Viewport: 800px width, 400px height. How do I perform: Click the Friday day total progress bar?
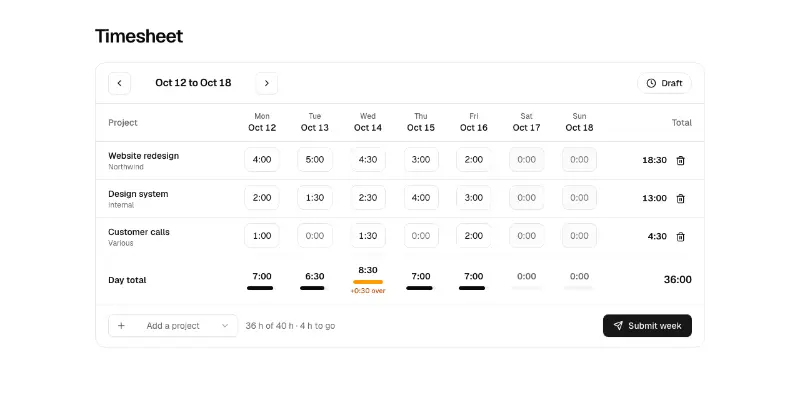pos(472,288)
